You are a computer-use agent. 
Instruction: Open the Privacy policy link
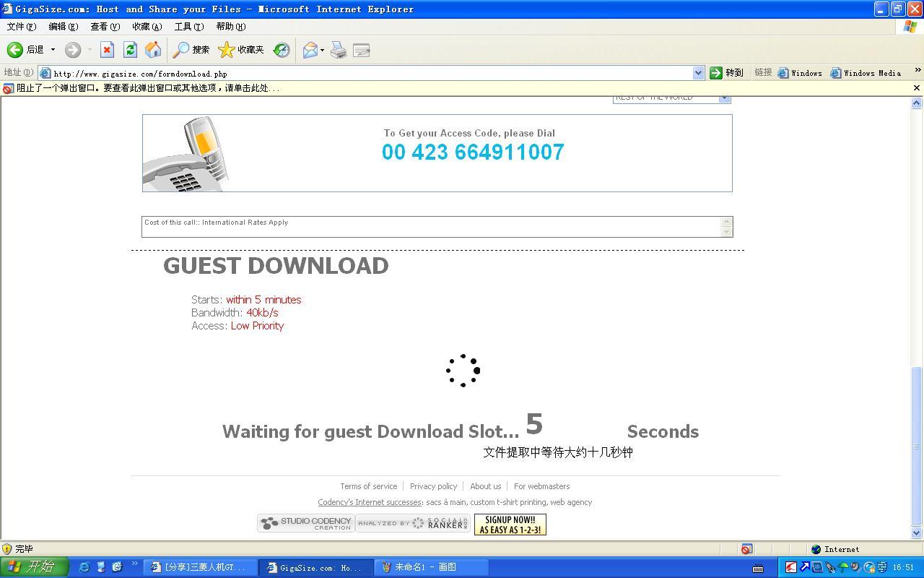pos(433,486)
